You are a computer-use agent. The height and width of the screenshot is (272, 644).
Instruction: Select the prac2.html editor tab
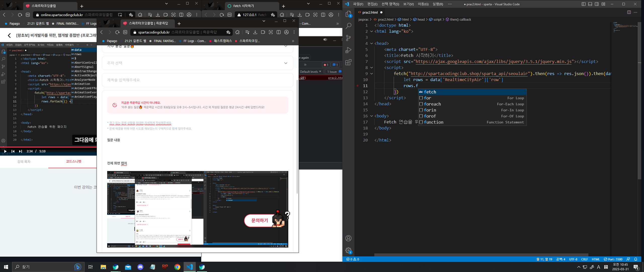(370, 12)
